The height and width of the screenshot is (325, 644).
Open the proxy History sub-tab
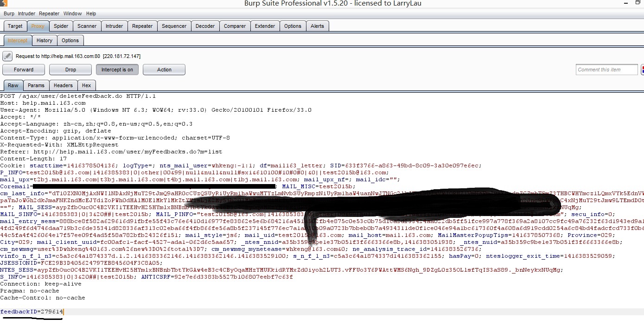point(45,40)
